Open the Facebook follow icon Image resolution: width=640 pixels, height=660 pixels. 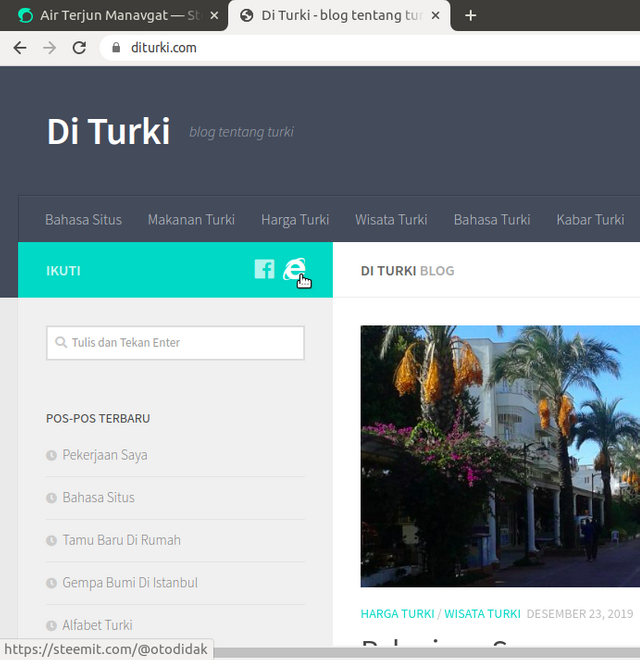264,269
